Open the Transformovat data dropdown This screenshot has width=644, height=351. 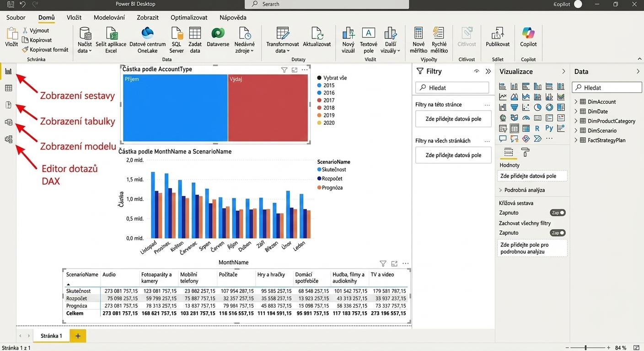282,40
